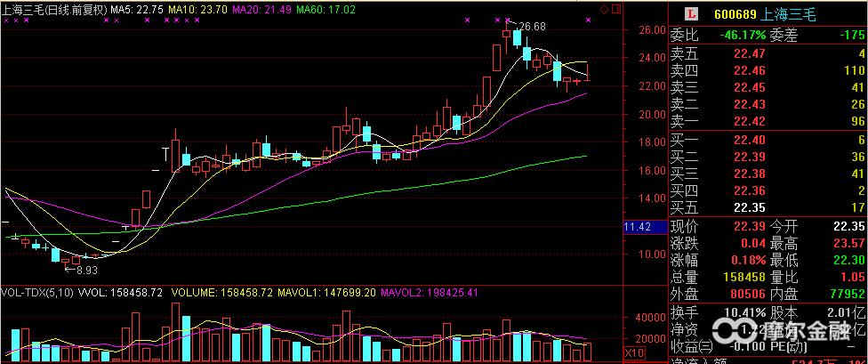Click the 26.68 high price annotation

(x=533, y=26)
